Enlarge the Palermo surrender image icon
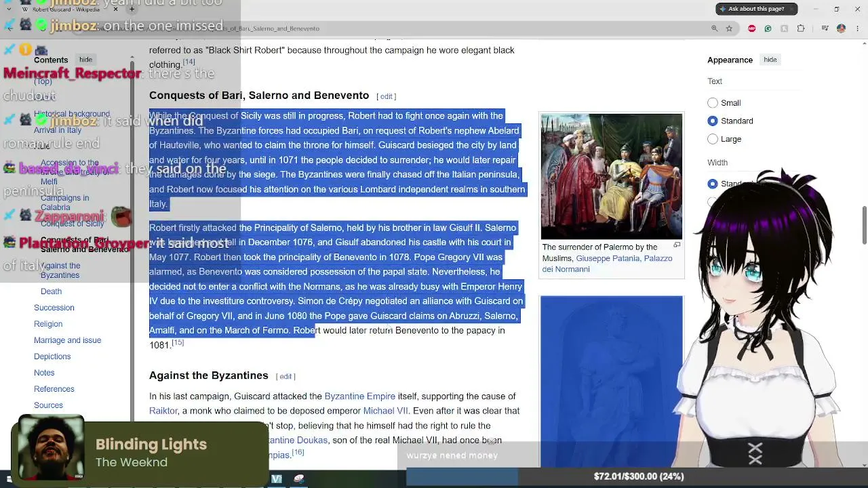 click(x=677, y=245)
